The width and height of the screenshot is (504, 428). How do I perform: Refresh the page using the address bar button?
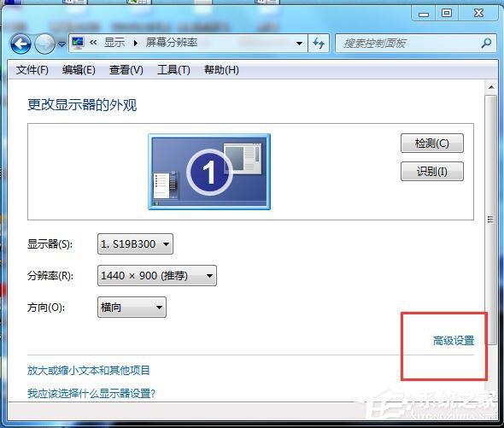[319, 43]
